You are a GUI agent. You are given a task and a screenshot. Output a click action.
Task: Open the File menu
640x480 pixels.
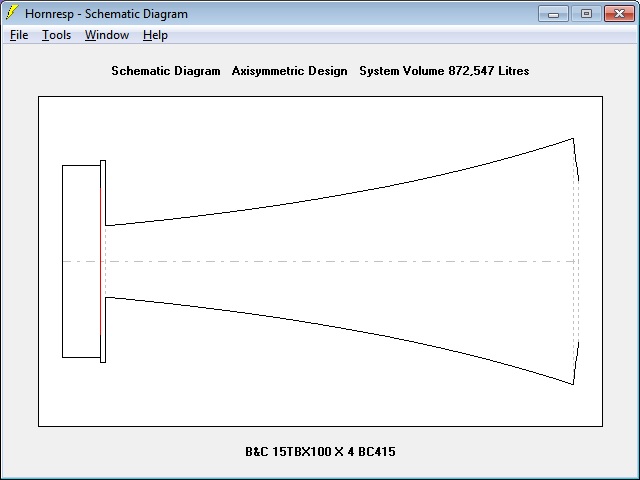(x=19, y=35)
